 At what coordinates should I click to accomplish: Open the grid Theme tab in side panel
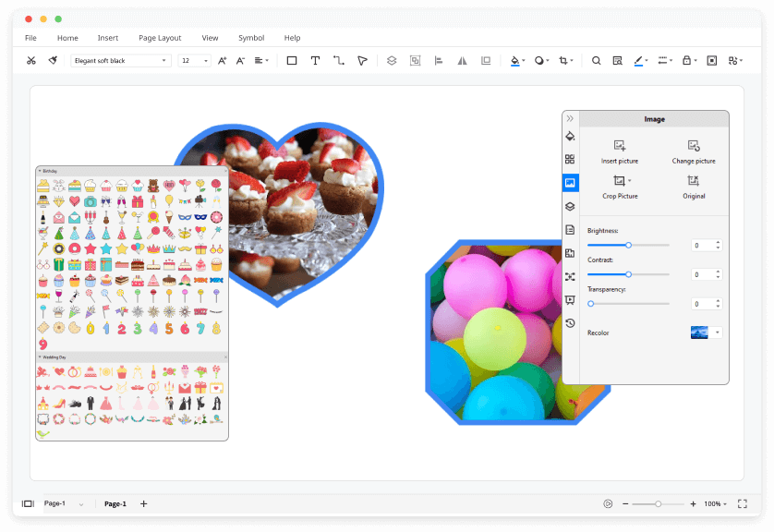570,159
